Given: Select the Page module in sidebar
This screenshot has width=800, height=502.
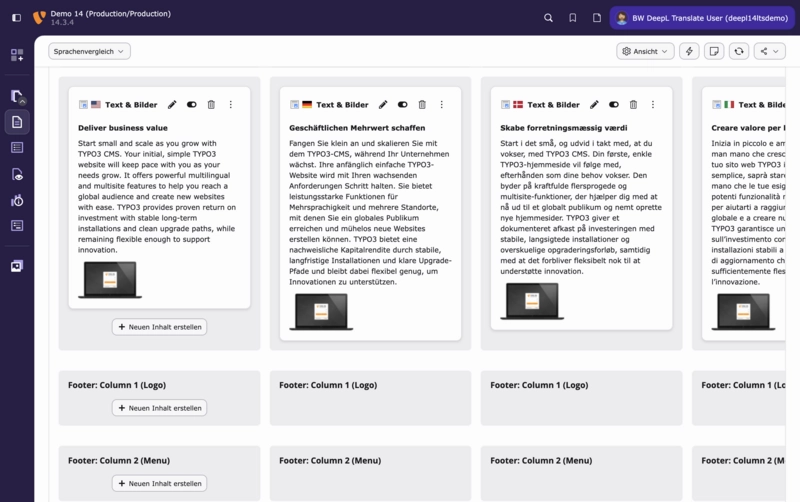Looking at the screenshot, I should (x=17, y=122).
